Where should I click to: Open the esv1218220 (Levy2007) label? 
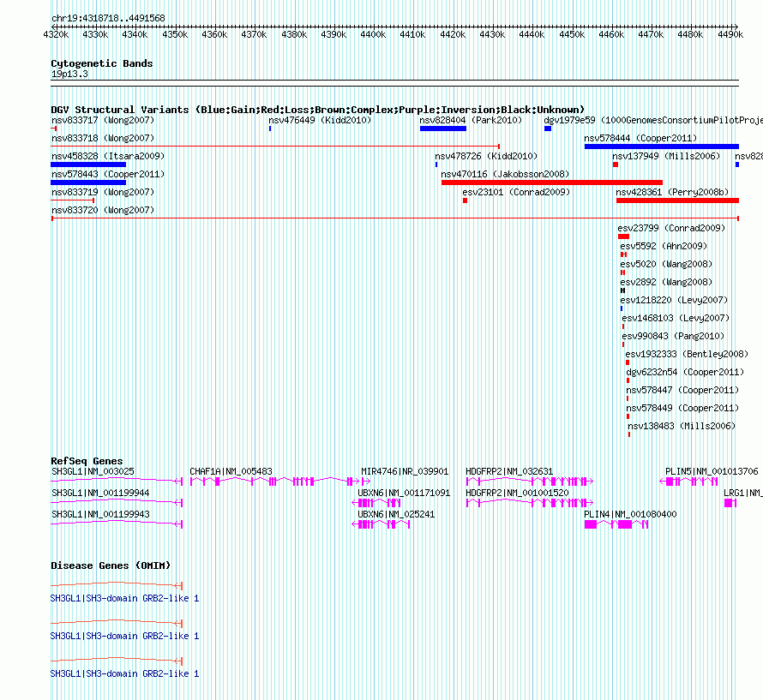(x=674, y=300)
